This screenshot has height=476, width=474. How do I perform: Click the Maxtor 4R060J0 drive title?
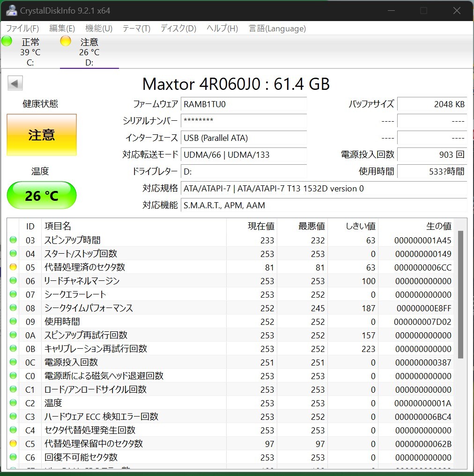tap(236, 84)
